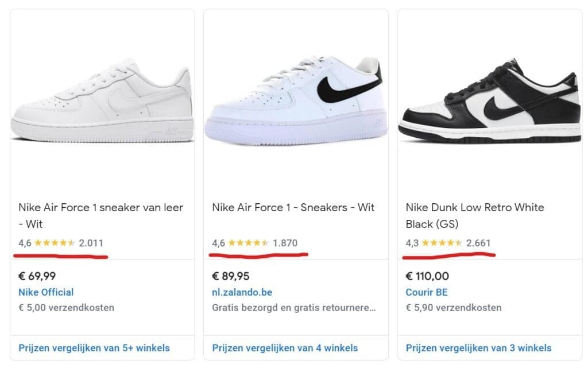Open the Courir BE seller link
This screenshot has width=588, height=368.
pos(427,292)
